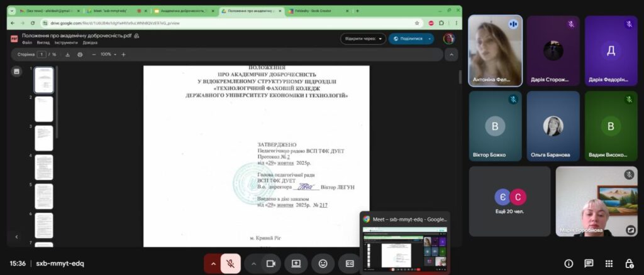The height and width of the screenshot is (275, 644).
Task: Open the meeting details info icon
Action: (569, 264)
